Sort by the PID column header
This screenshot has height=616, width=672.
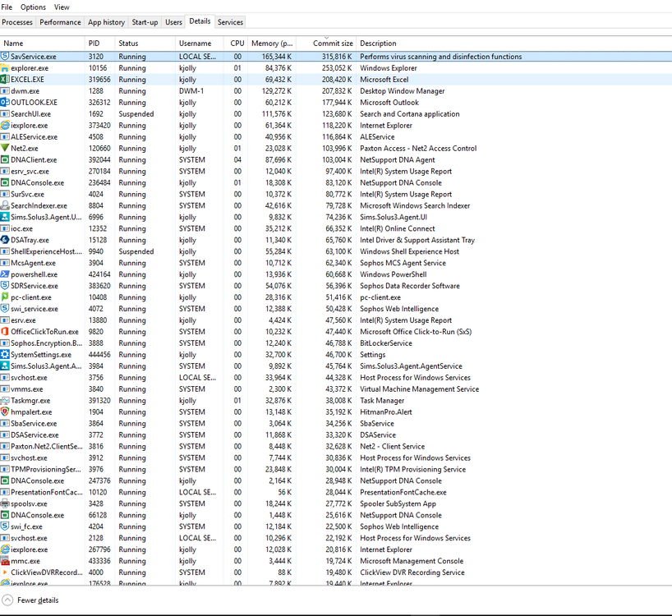click(100, 44)
